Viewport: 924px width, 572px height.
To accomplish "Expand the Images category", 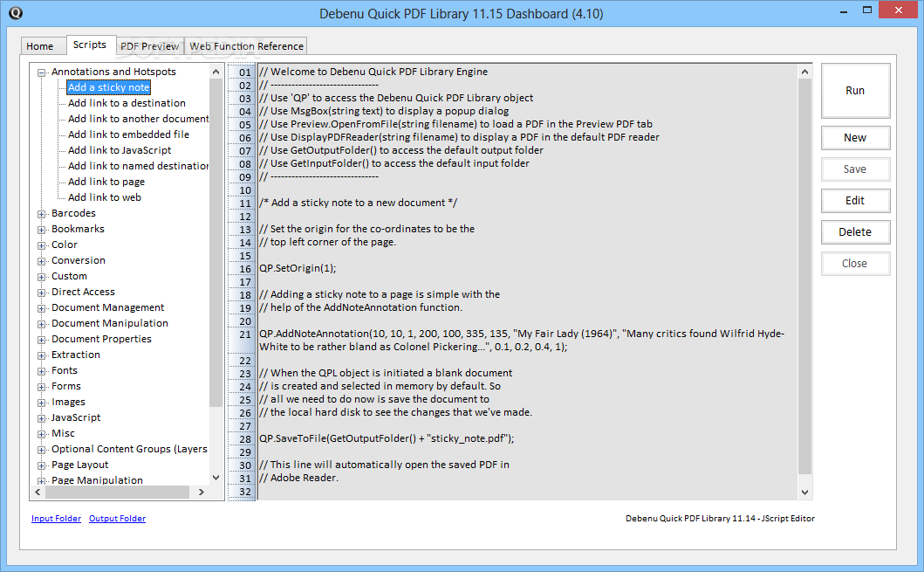I will tap(41, 401).
